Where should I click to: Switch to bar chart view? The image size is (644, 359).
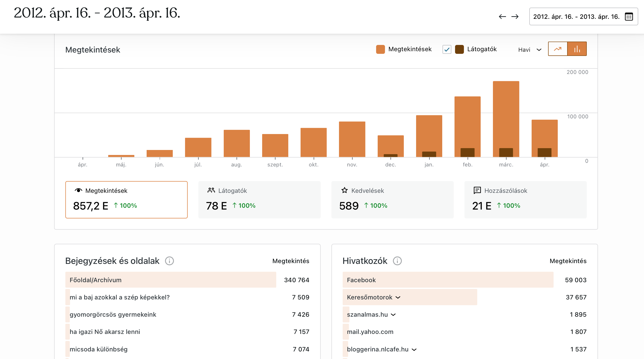(x=577, y=49)
